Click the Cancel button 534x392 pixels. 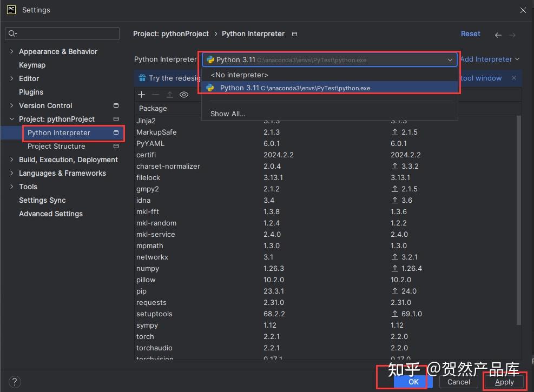coord(458,382)
